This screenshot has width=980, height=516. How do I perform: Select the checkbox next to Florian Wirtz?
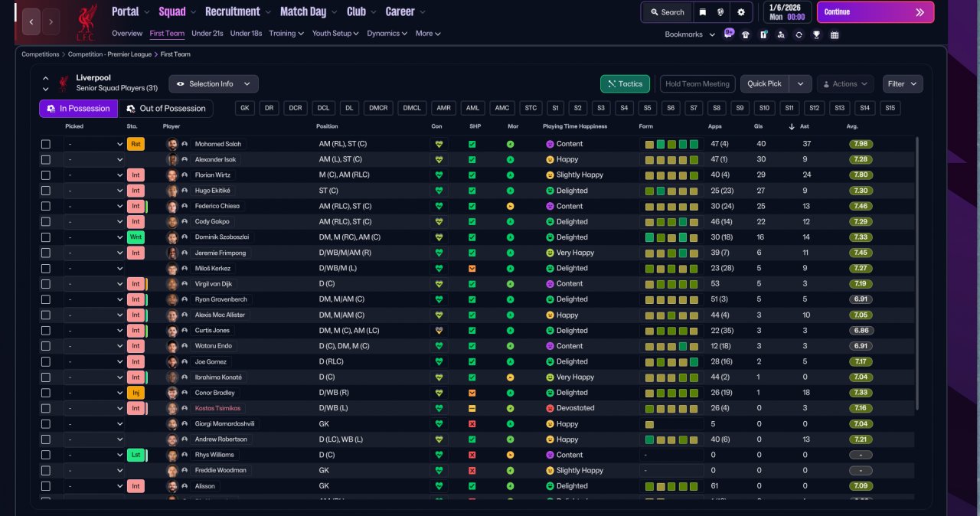pos(46,175)
